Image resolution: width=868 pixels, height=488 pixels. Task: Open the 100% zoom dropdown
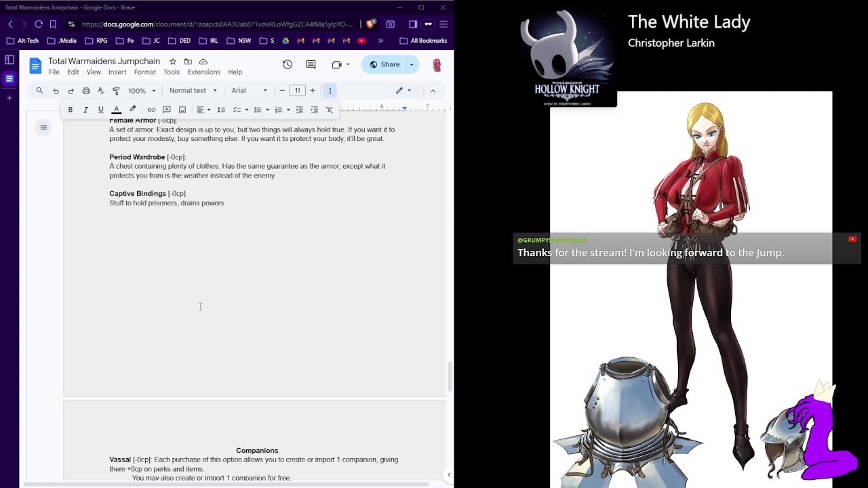click(142, 91)
